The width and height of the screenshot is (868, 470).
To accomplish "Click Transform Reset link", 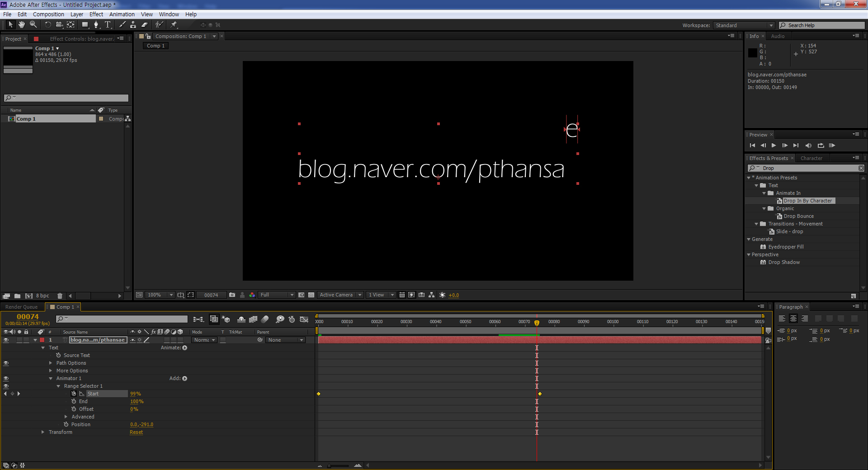I will click(136, 432).
